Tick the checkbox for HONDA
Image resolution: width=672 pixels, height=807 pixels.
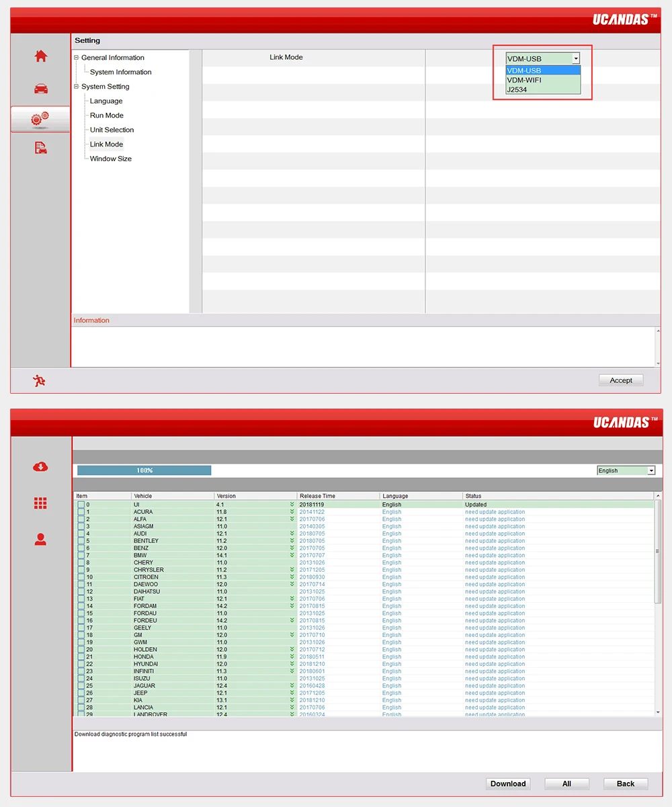(81, 657)
